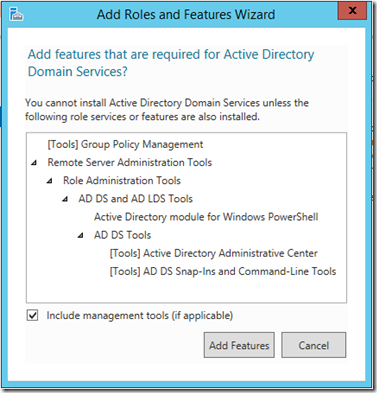Collapse the AD DS Tools node

click(x=81, y=235)
